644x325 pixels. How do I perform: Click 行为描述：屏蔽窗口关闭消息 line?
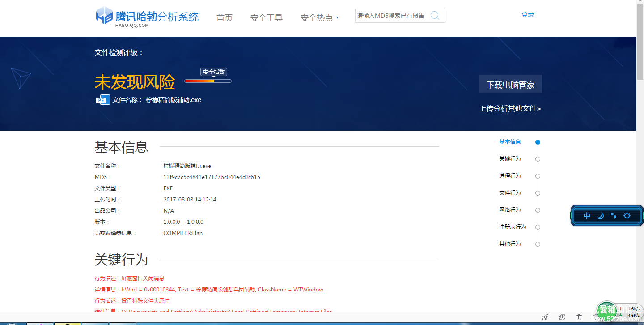(x=130, y=278)
